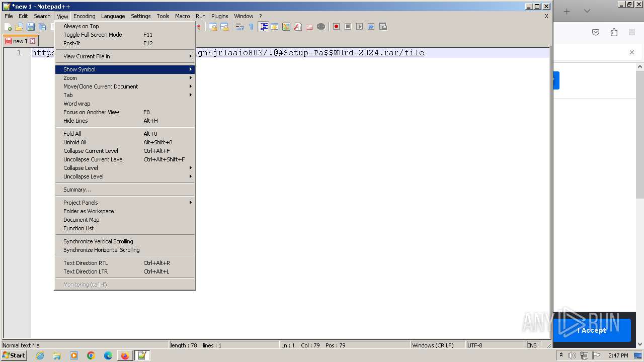Open the Firefox hamburger menu
This screenshot has height=362, width=644.
coord(632,32)
